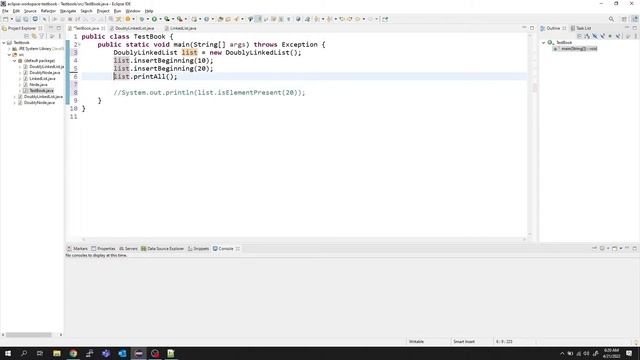The width and height of the screenshot is (640, 360).
Task: Collapse TestBook class in Outline
Action: coord(544,42)
